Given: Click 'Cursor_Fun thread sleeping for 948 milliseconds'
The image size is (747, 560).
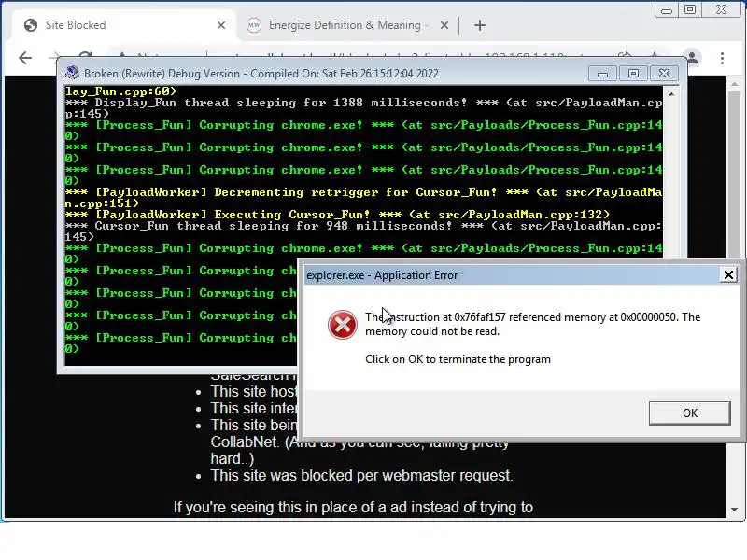Looking at the screenshot, I should [273, 226].
